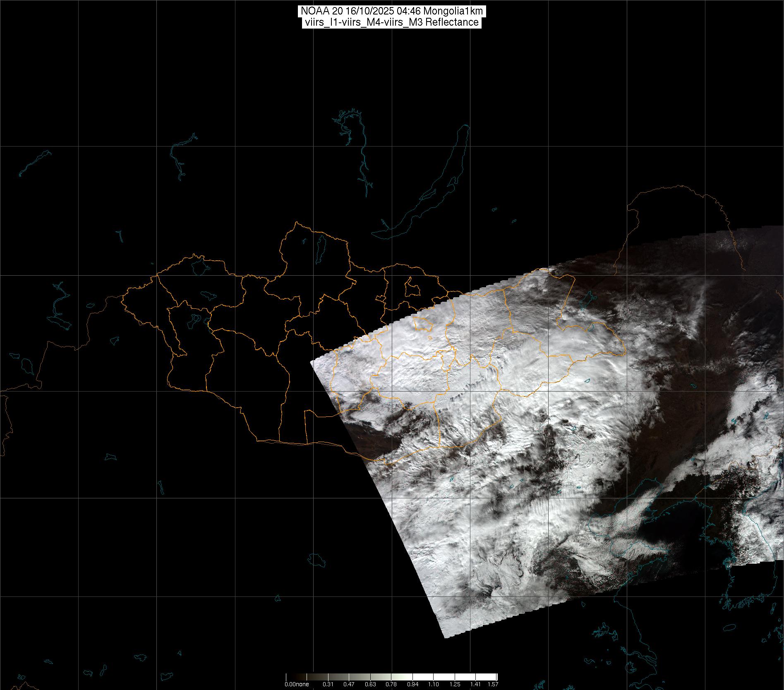784x690 pixels.
Task: Click the 1.41 colorbar tick label
Action: tap(476, 684)
